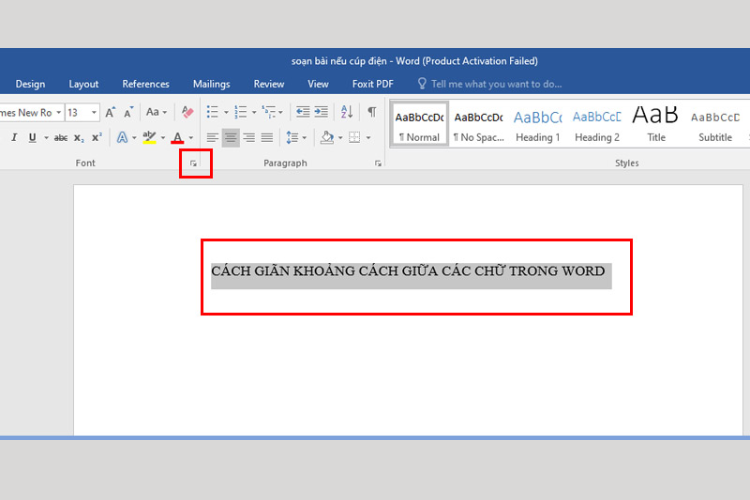This screenshot has height=500, width=750.
Task: Apply subscript formatting
Action: tap(79, 138)
